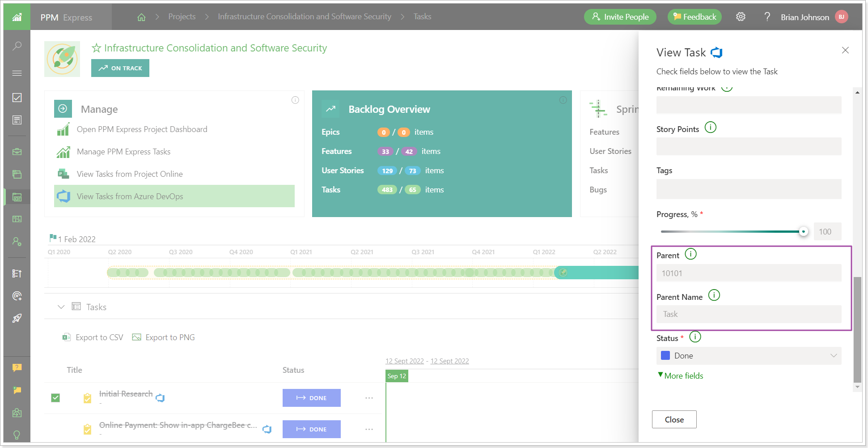
Task: Open sidebar lightbulb ideas icon
Action: pyautogui.click(x=17, y=435)
